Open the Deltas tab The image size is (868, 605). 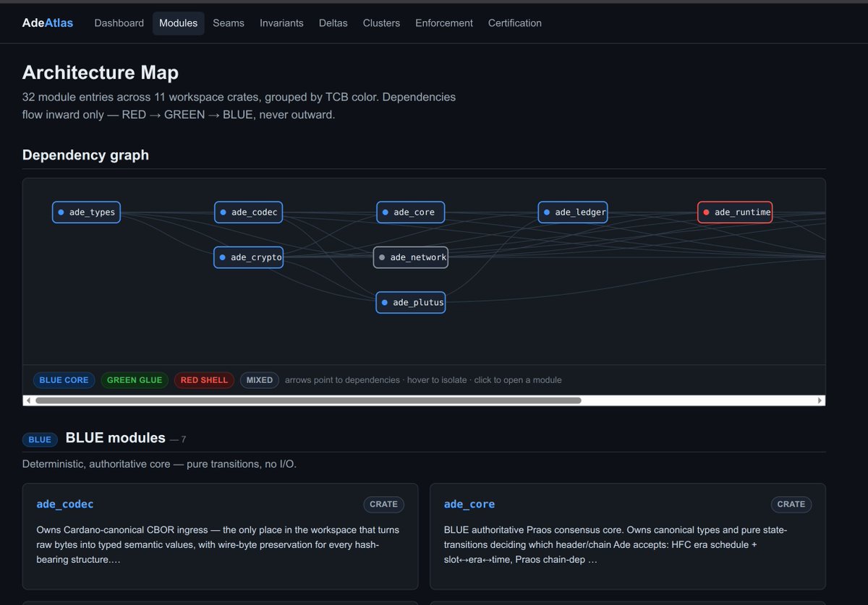(333, 23)
